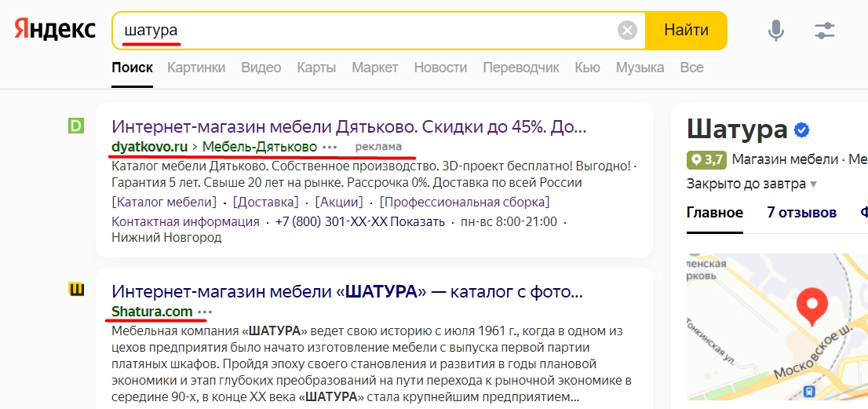
Task: Click the Dyatkovo green D favicon
Action: pos(75,126)
